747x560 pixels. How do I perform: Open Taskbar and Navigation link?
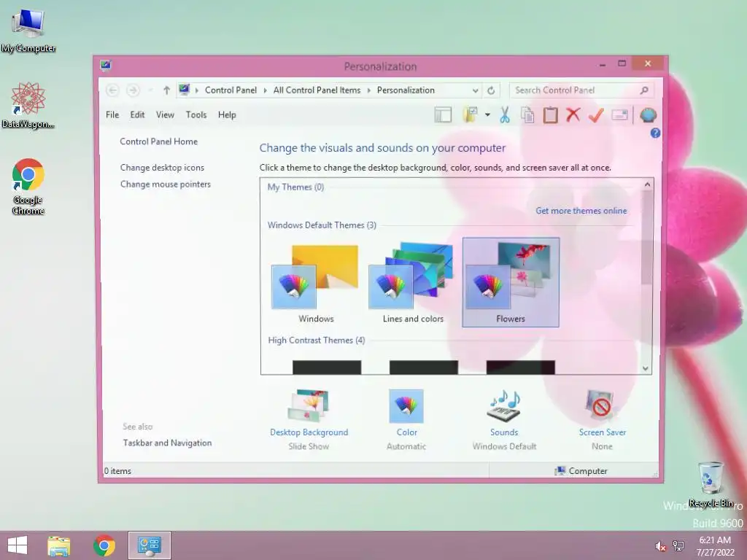coord(167,443)
